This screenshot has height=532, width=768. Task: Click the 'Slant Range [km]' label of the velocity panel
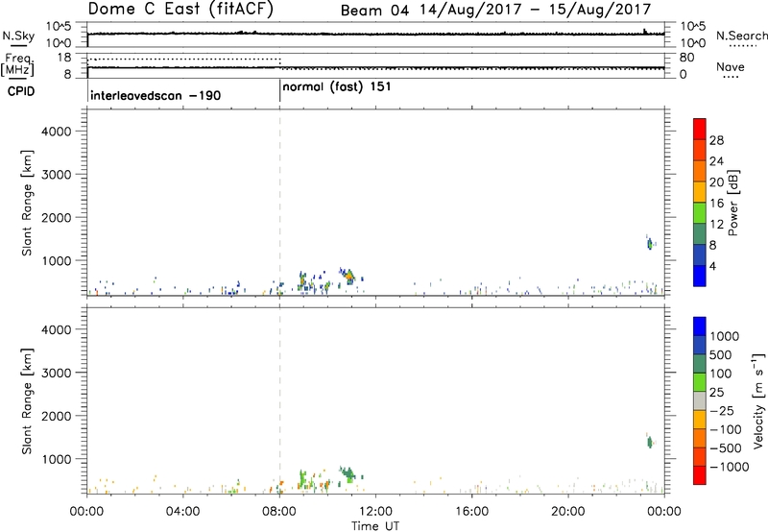(27, 401)
